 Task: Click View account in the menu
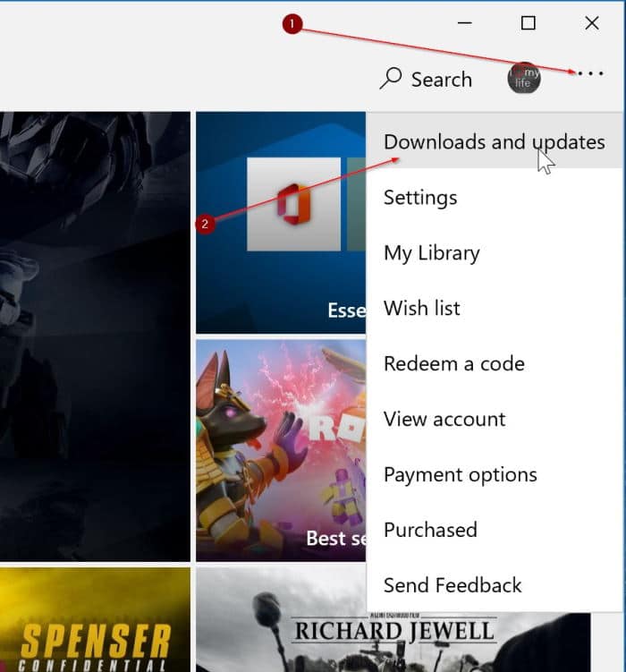point(495,419)
